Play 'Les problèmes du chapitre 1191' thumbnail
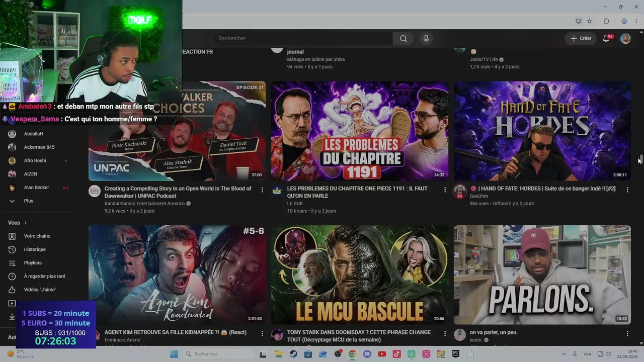This screenshot has width=644, height=362. pos(360,131)
